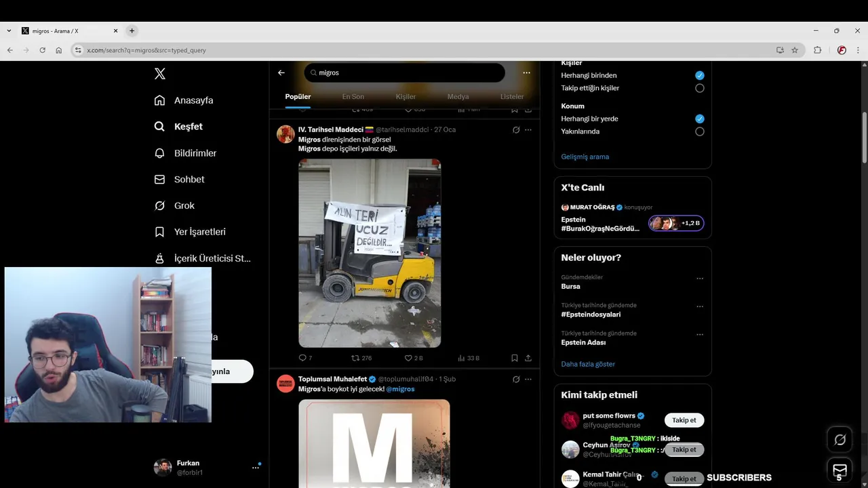Switch to the Listeler tab
This screenshot has width=868, height=488.
(512, 97)
